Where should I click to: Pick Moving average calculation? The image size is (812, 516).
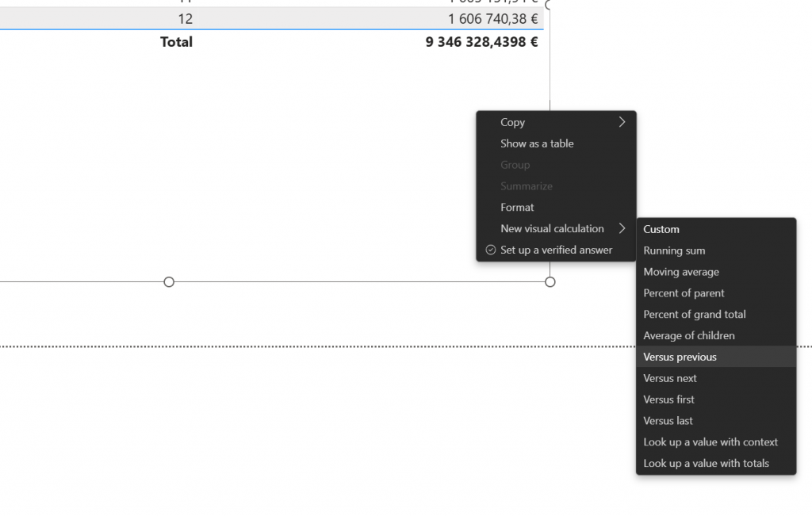pyautogui.click(x=681, y=272)
